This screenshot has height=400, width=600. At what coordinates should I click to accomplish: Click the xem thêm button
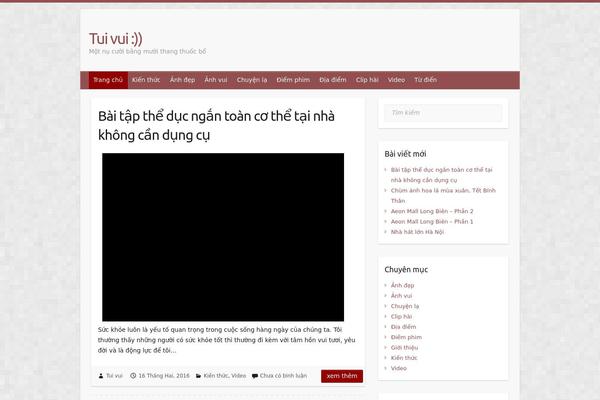tap(342, 376)
